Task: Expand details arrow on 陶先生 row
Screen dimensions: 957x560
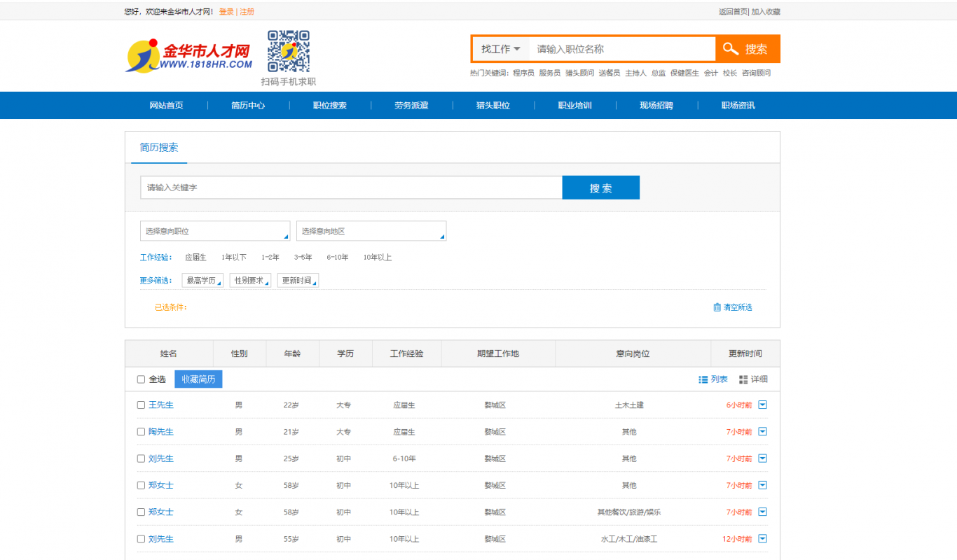Action: point(763,431)
